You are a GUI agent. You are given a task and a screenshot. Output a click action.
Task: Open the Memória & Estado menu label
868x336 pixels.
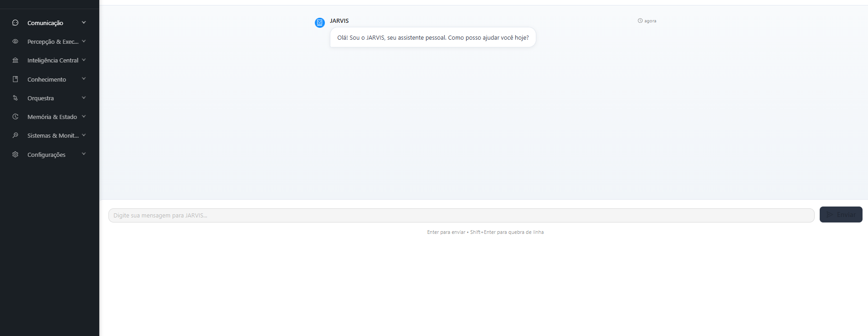[x=52, y=117]
